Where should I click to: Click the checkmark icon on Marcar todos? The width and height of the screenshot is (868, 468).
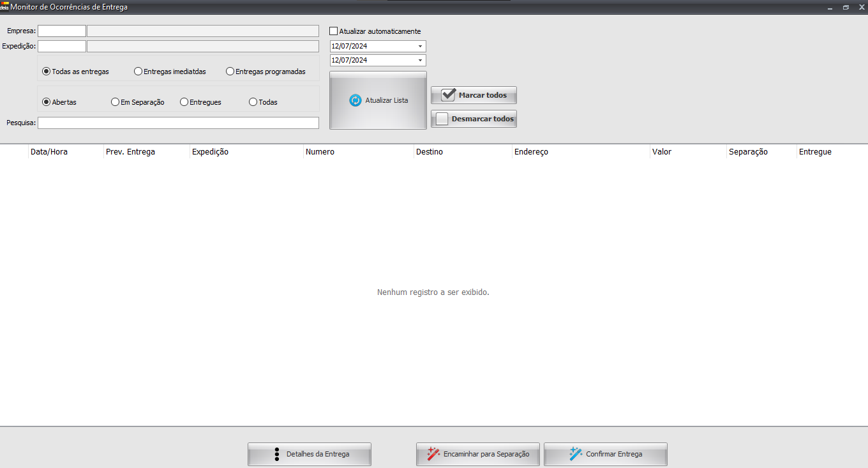click(449, 95)
